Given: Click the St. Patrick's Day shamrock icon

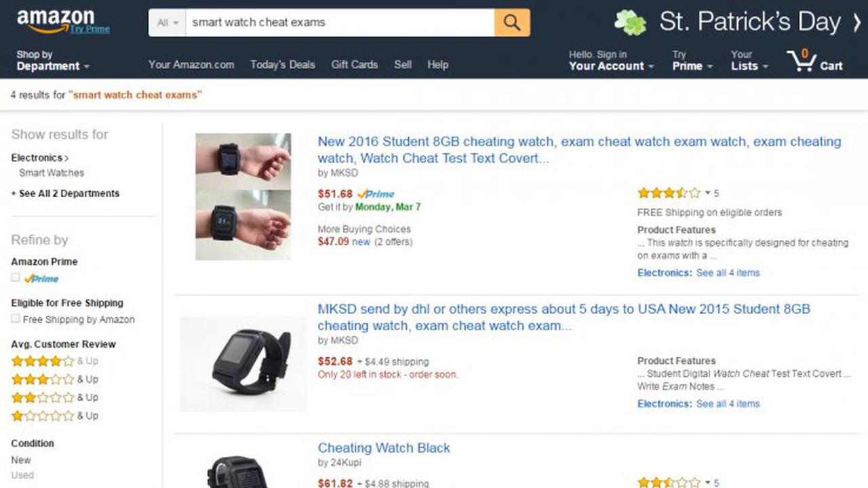Looking at the screenshot, I should coord(630,21).
